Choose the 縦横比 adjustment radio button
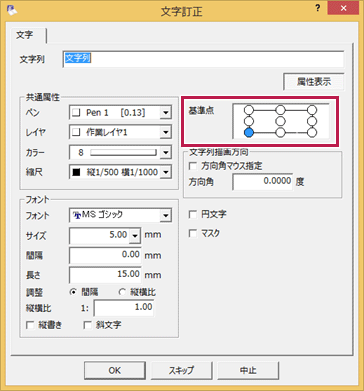Image resolution: width=364 pixels, height=391 pixels. (121, 292)
